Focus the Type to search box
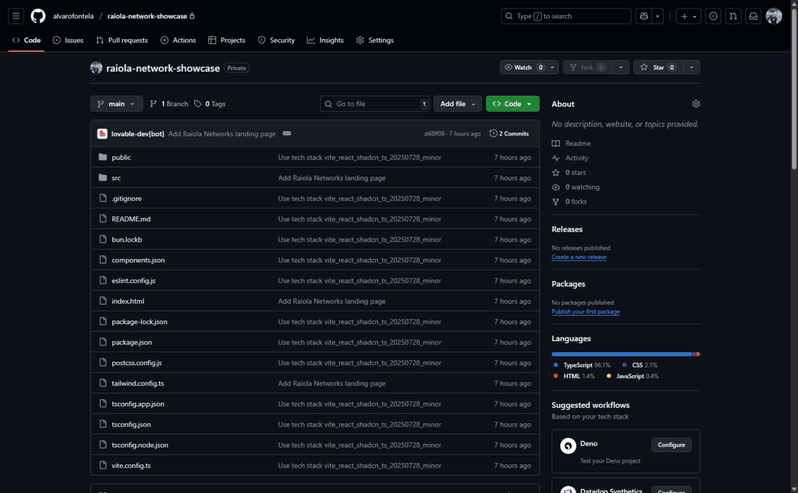Screen dimensions: 798x493 coord(566,16)
